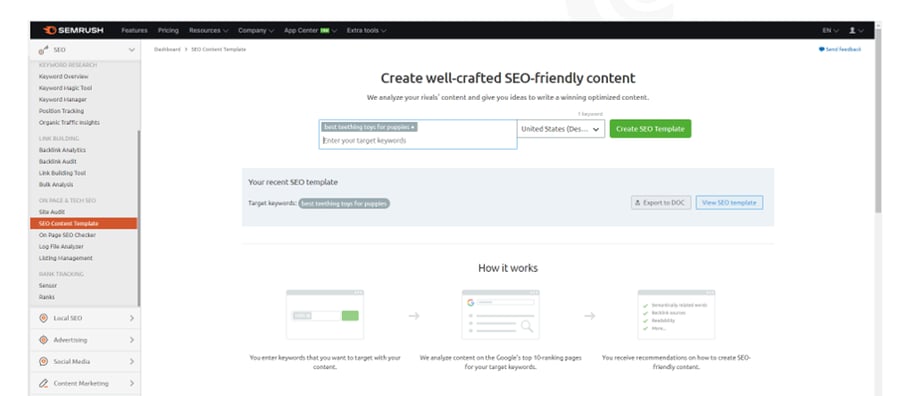Open the United States country dropdown

point(561,129)
